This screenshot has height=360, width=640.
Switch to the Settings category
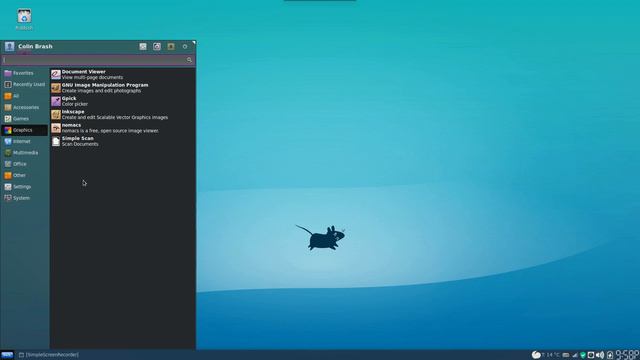pyautogui.click(x=24, y=187)
